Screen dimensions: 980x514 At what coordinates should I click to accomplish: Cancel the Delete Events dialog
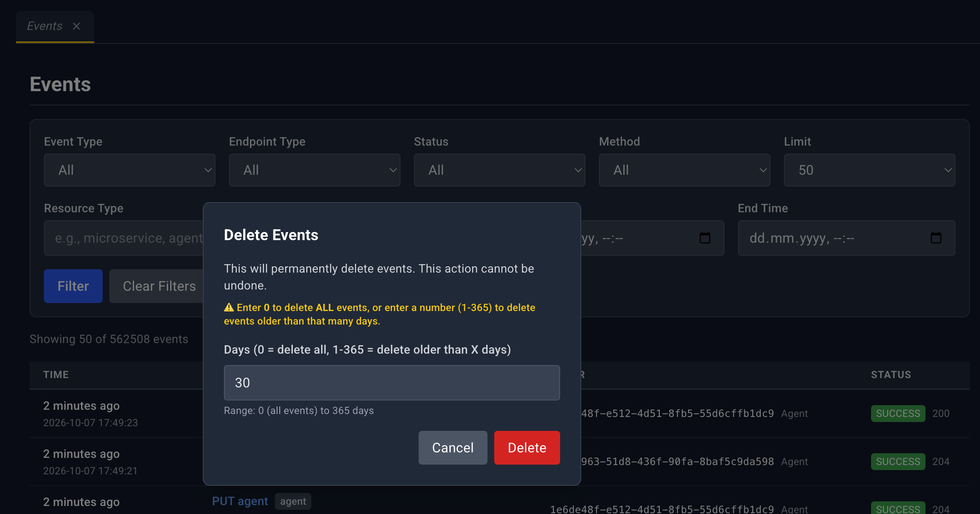click(453, 448)
